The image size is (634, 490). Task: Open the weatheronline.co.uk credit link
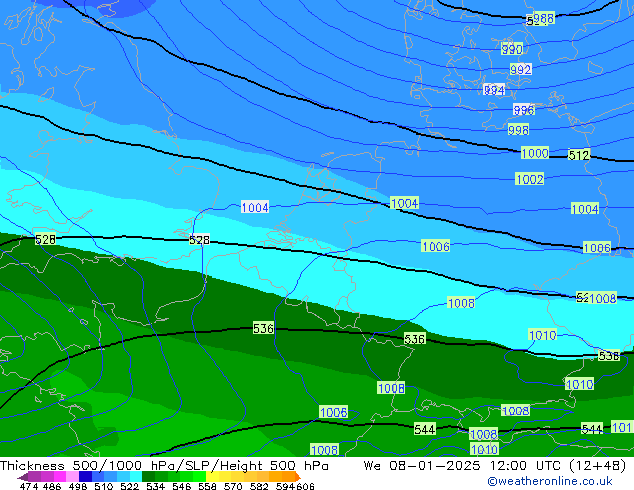point(550,481)
